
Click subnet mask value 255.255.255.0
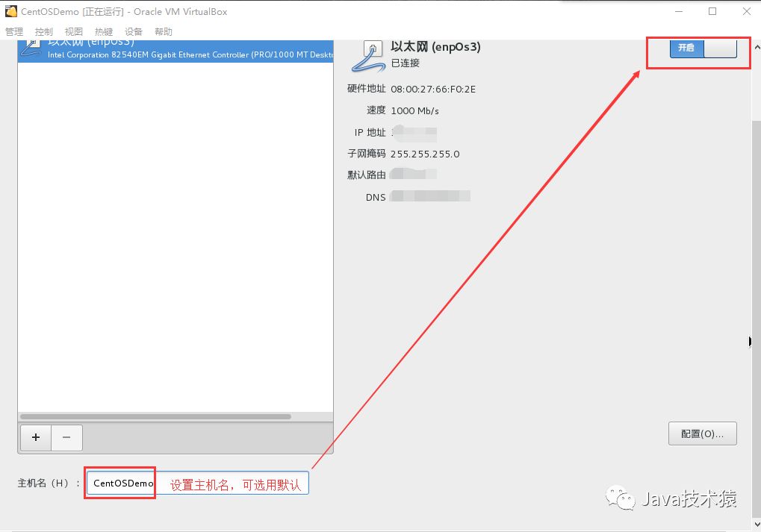point(425,154)
